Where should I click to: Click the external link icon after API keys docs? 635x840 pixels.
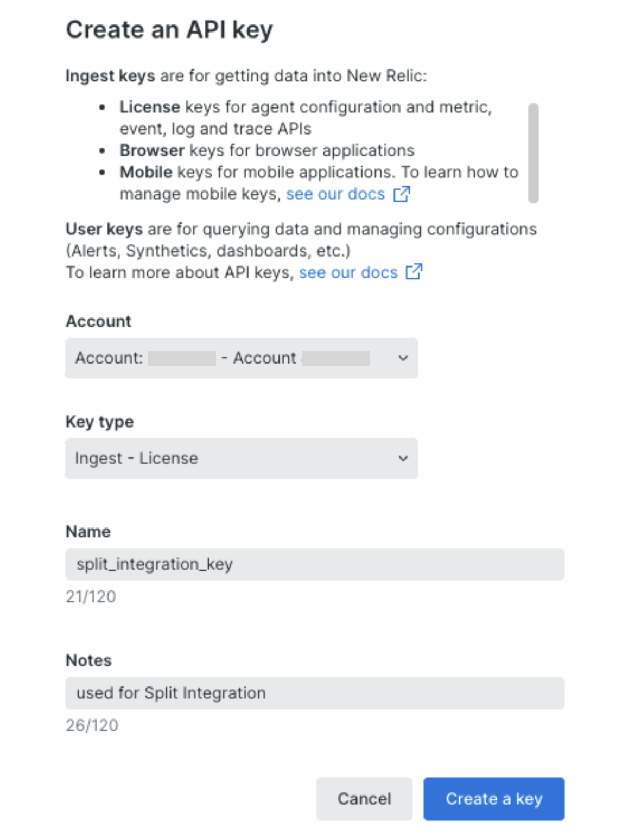(x=414, y=272)
